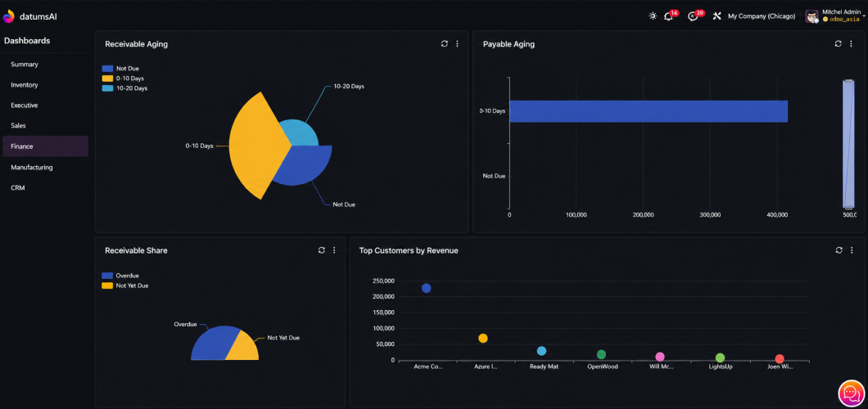The image size is (868, 409).
Task: Refresh Top Customers by Revenue chart
Action: point(839,250)
